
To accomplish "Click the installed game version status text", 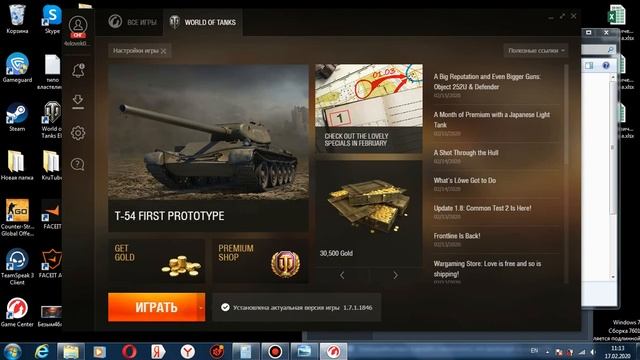I will point(302,307).
